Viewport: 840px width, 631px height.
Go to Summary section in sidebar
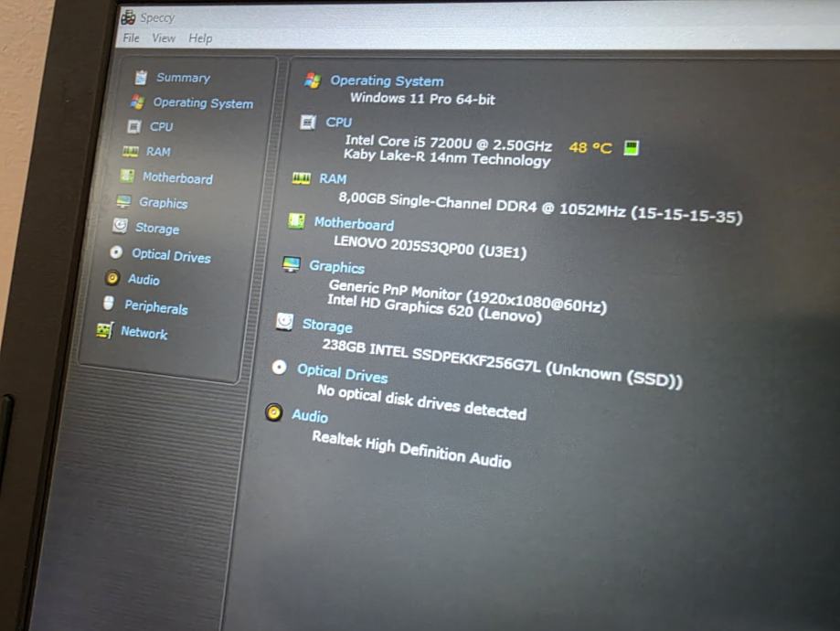(183, 78)
